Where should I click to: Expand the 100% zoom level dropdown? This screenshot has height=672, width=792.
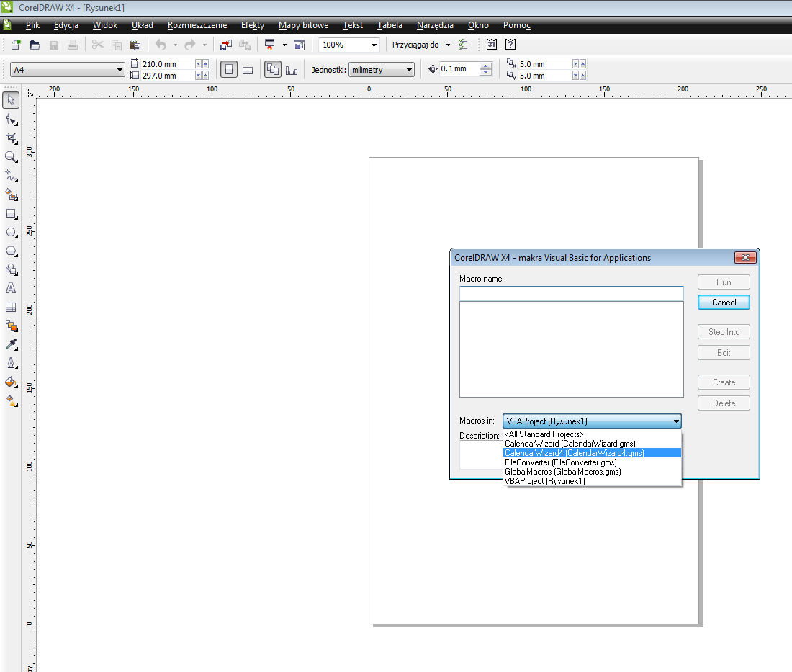click(374, 45)
